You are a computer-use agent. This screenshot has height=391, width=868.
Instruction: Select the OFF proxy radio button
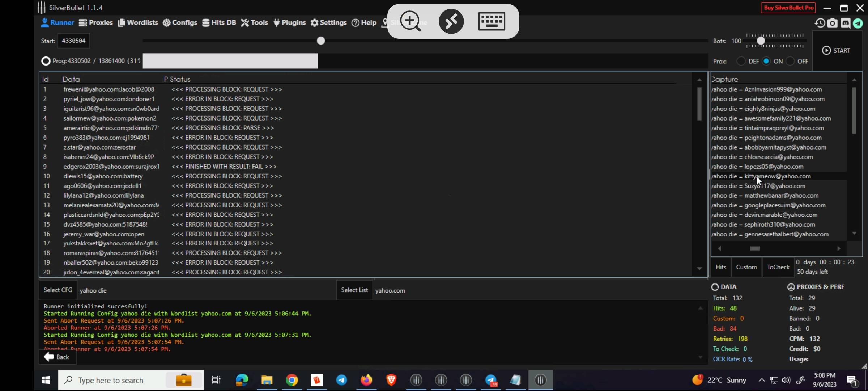coord(790,61)
